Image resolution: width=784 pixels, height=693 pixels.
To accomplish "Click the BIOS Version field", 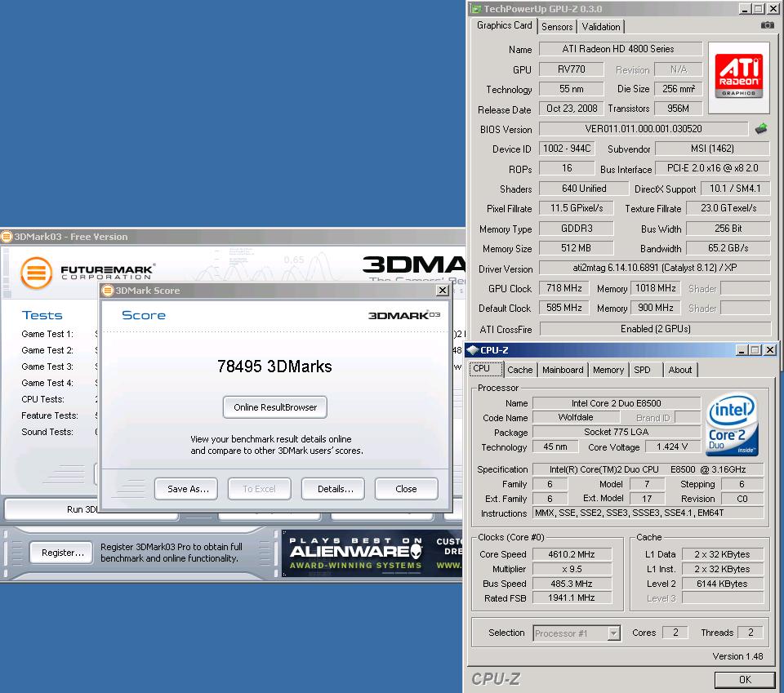I will [x=643, y=129].
